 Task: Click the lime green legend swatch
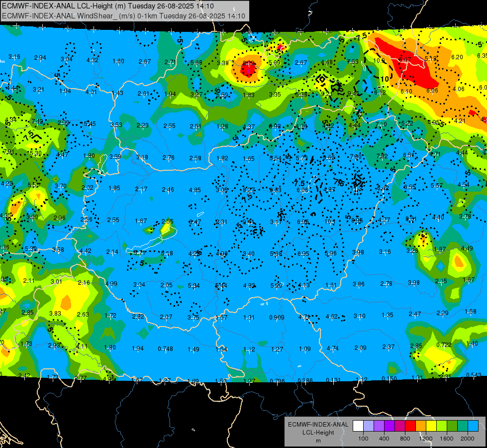[x=442, y=426]
